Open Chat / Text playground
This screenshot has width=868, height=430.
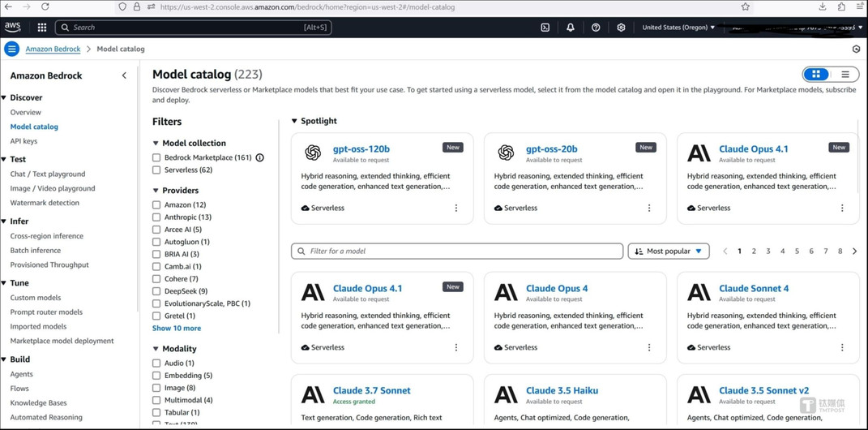[48, 174]
